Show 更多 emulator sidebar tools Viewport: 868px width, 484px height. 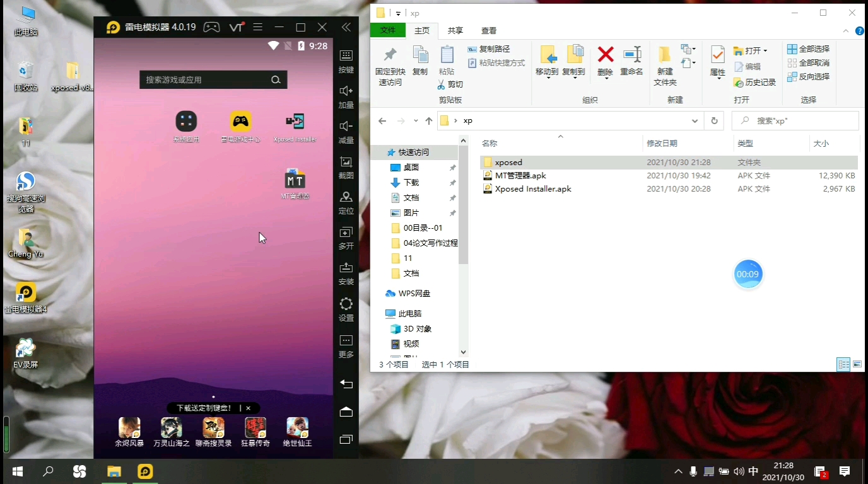pos(346,346)
